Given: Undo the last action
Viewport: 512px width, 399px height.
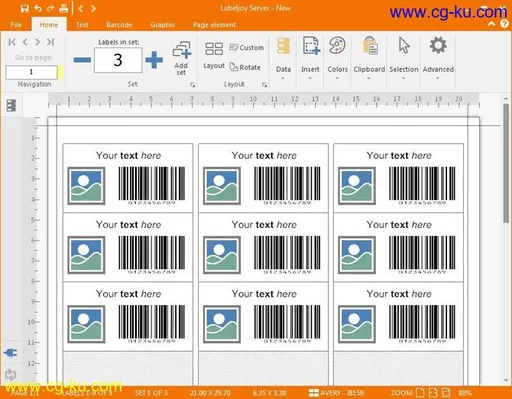Looking at the screenshot, I should coord(38,8).
